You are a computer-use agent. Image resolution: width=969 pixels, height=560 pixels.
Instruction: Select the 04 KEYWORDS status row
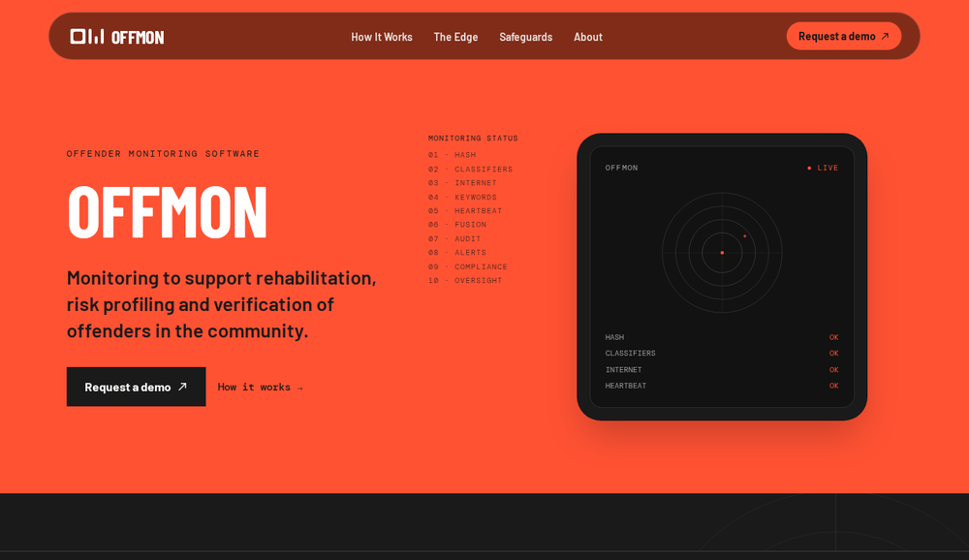pyautogui.click(x=462, y=197)
